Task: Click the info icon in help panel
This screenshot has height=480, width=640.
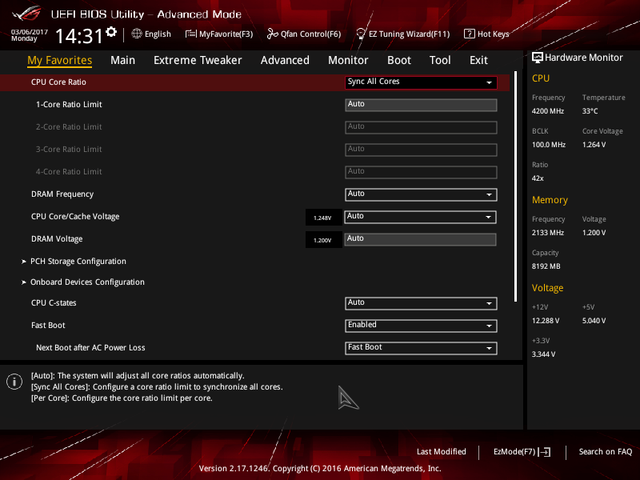Action: click(14, 382)
